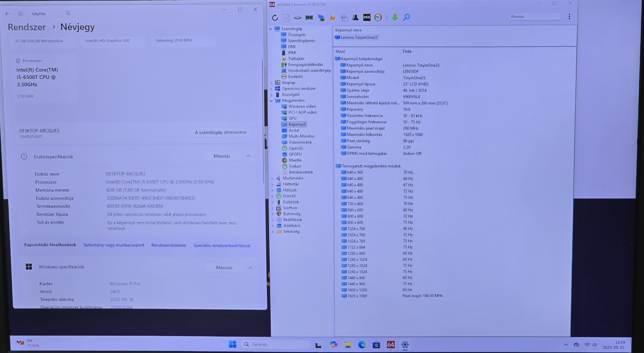Click Másolás in the Eszközspecifikációk section
The image size is (644, 353).
(222, 156)
